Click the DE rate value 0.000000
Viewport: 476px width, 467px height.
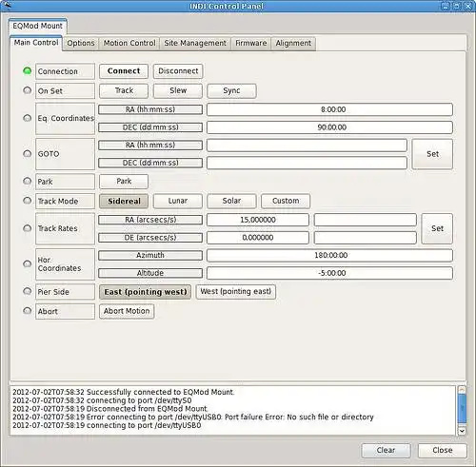tap(258, 238)
